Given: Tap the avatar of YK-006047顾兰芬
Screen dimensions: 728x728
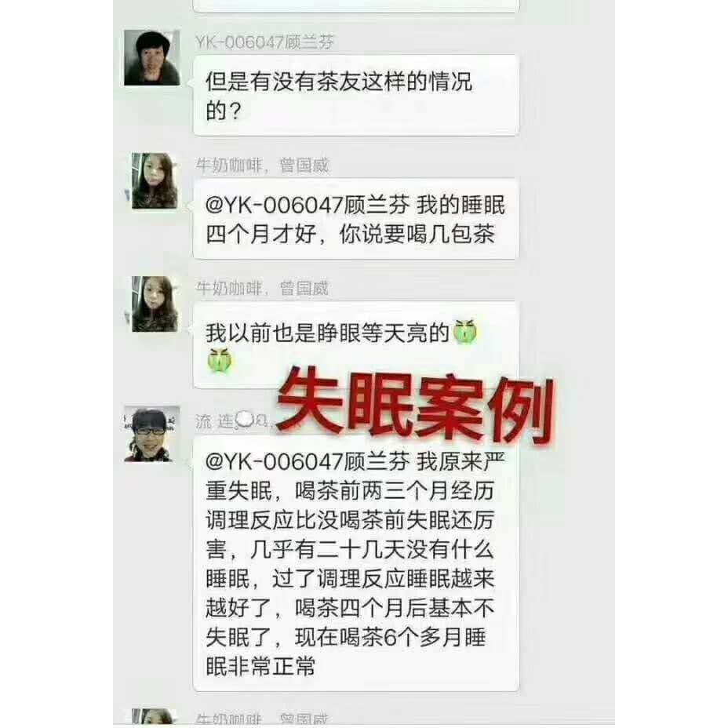Looking at the screenshot, I should (x=152, y=58).
